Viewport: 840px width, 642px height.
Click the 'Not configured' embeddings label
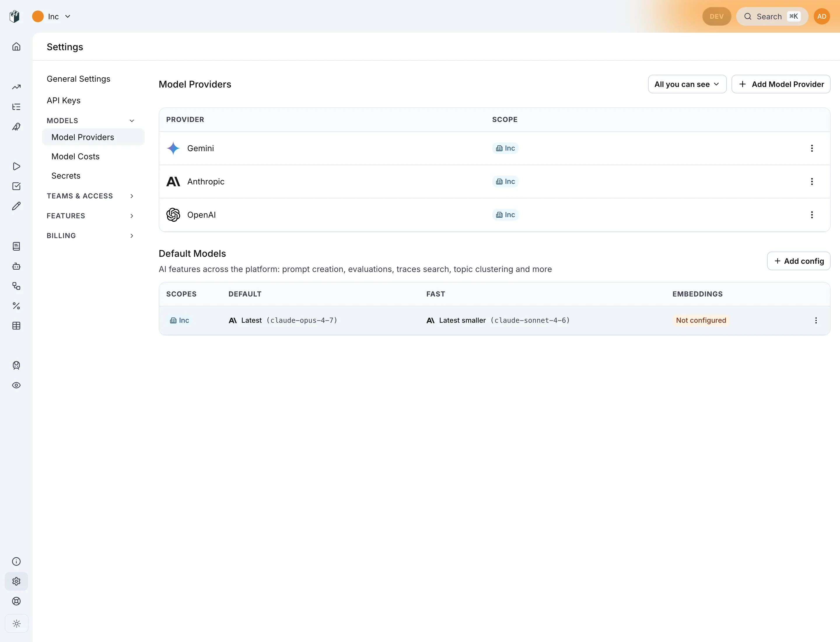click(701, 321)
